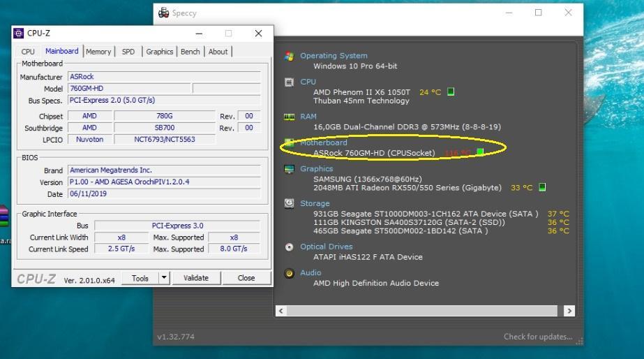Click the Manufacturer field showing ASRock

click(164, 77)
